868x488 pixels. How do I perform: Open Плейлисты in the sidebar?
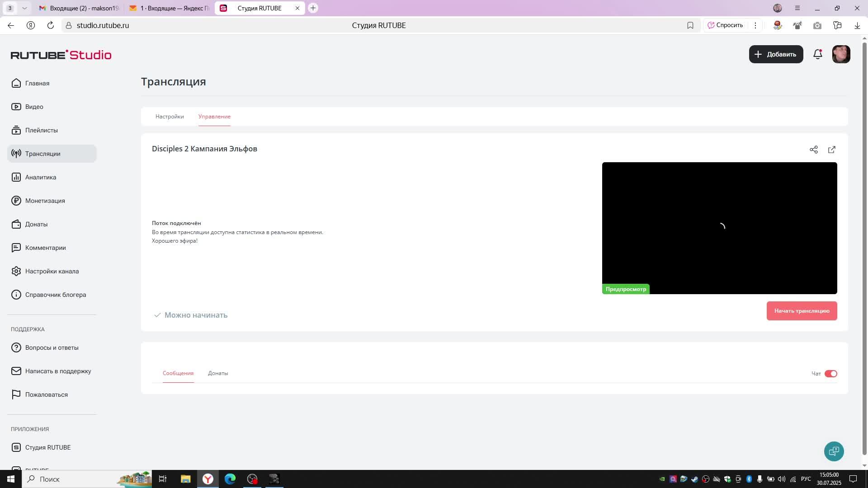pos(41,130)
